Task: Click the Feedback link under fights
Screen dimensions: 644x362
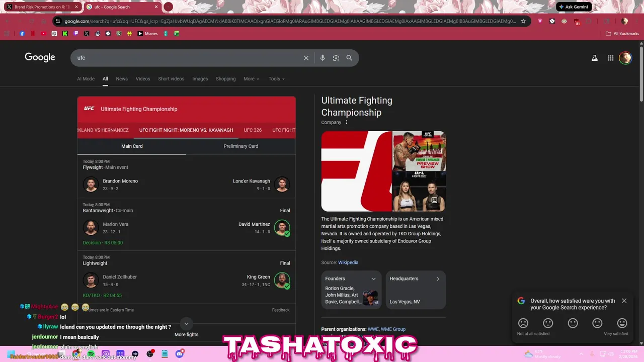Action: pyautogui.click(x=281, y=310)
